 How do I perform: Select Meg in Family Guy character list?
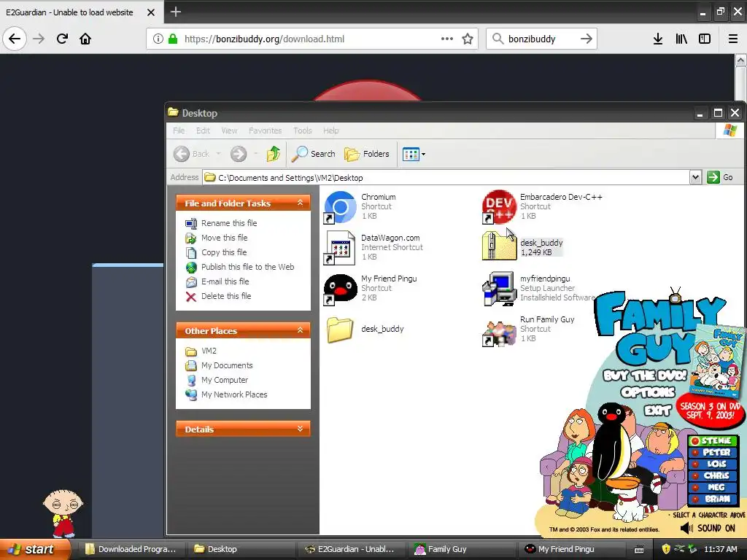coord(713,487)
